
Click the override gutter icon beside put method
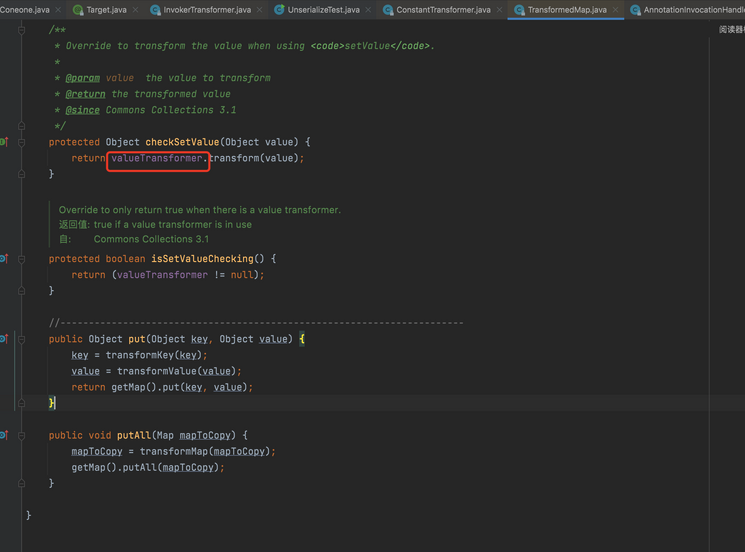4,339
